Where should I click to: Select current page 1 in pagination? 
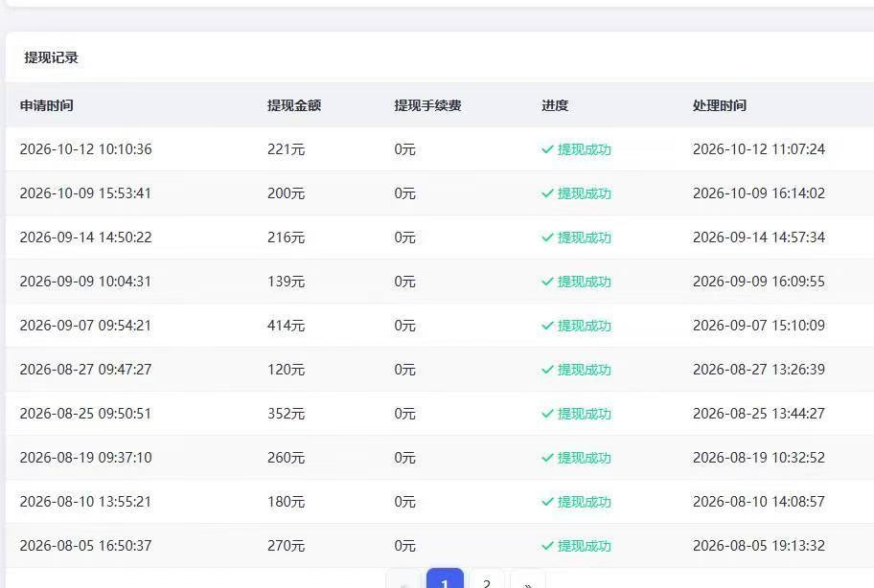point(445,579)
